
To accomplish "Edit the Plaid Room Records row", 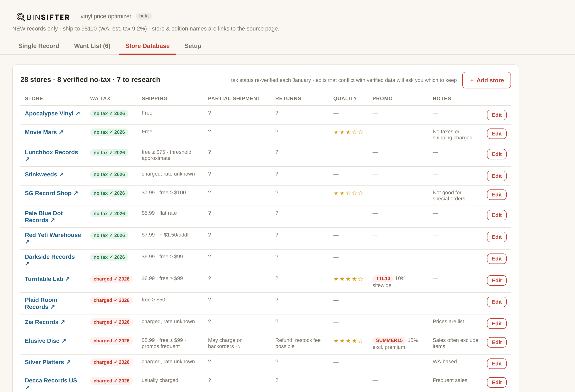I will point(497,302).
